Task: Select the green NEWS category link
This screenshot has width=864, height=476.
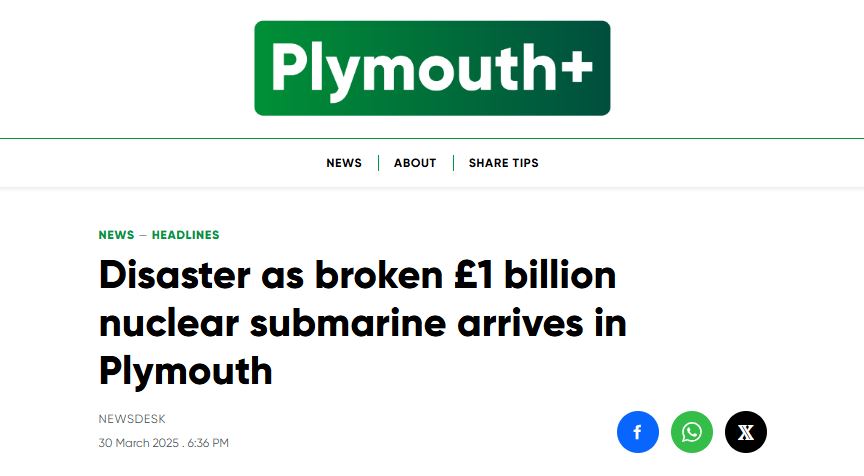Action: [x=116, y=235]
